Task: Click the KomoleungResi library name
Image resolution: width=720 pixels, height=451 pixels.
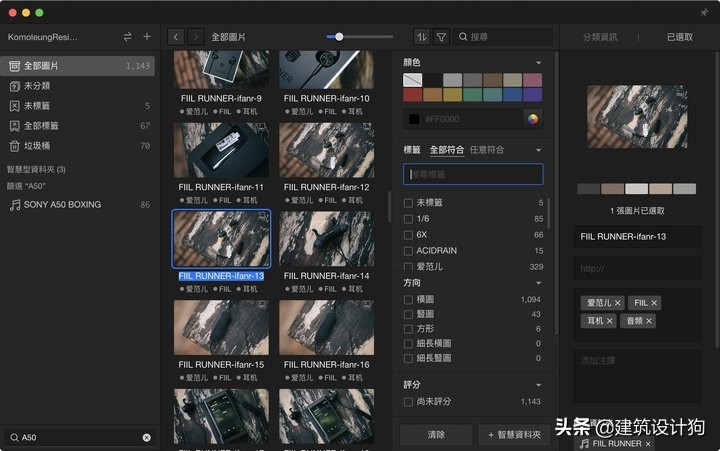Action: click(x=43, y=37)
